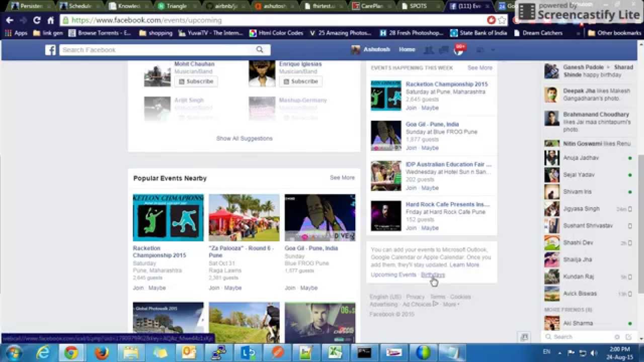
Task: Click See More for Popular Events Nearby
Action: (342, 177)
